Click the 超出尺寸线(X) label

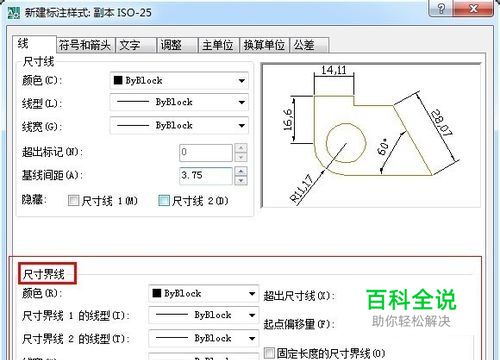tap(299, 296)
